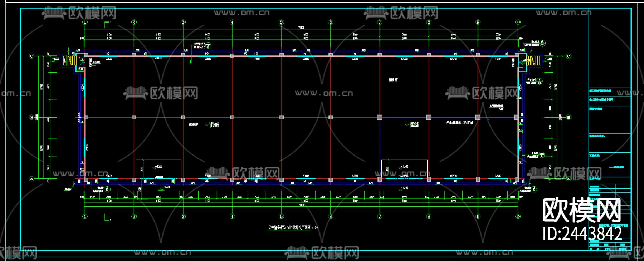The height and width of the screenshot is (261, 644).
Task: Click grid bubble 2 in the bottom axis row
Action: [134, 216]
